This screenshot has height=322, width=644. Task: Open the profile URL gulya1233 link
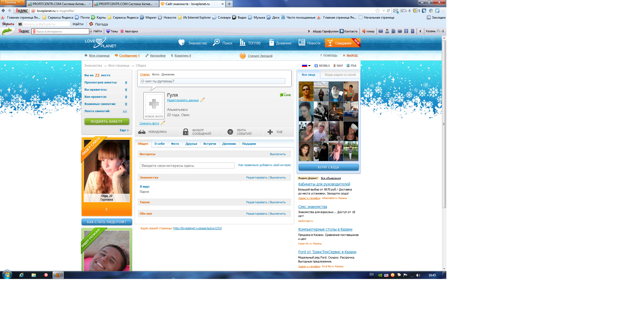point(197,228)
